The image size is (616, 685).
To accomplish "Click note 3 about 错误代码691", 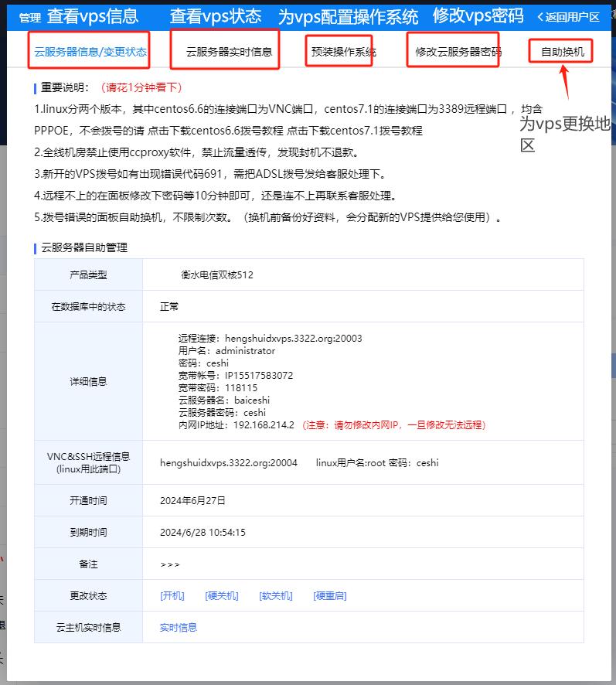I will click(x=211, y=174).
